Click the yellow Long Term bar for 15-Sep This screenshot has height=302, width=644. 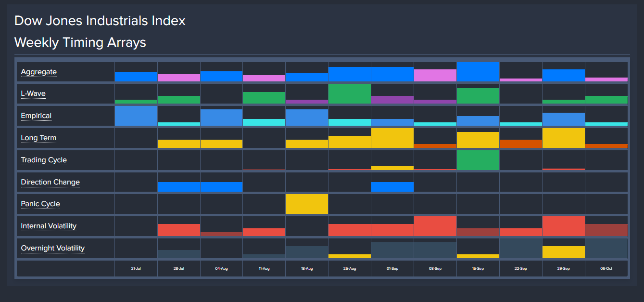tap(478, 140)
